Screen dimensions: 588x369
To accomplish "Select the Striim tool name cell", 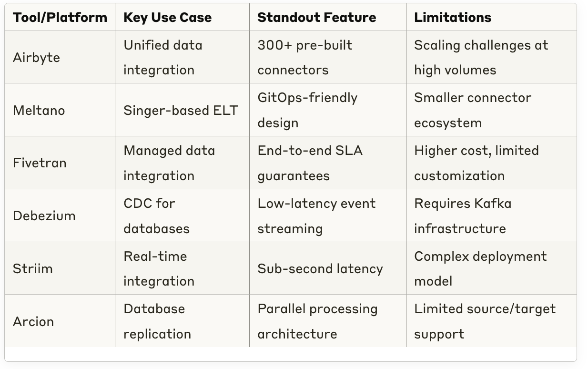I will (60, 268).
